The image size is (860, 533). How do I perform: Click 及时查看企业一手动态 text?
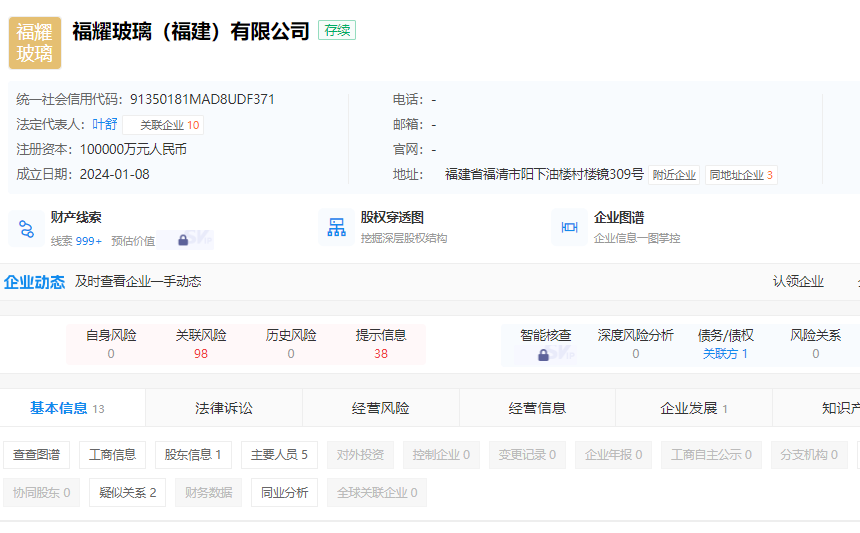click(138, 281)
